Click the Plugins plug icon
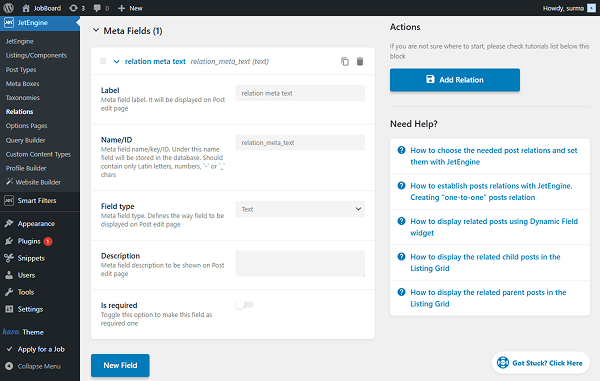600x381 pixels. pos(9,241)
